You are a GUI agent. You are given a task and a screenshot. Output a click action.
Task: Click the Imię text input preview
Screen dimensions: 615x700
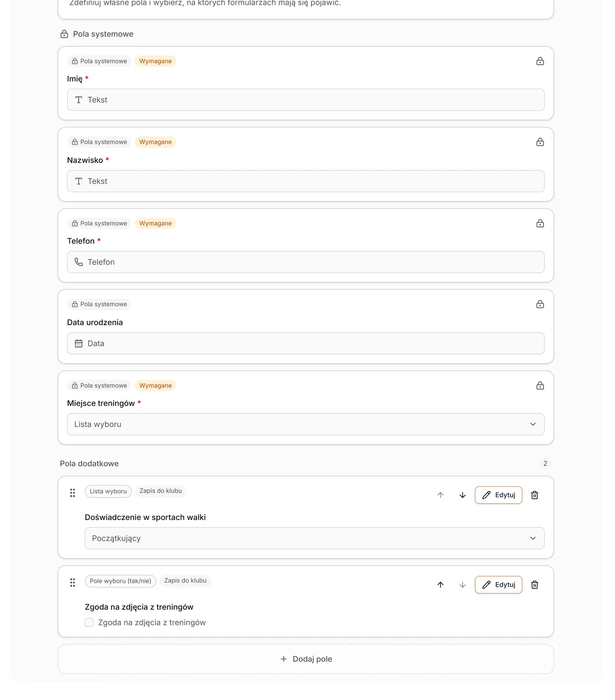306,100
